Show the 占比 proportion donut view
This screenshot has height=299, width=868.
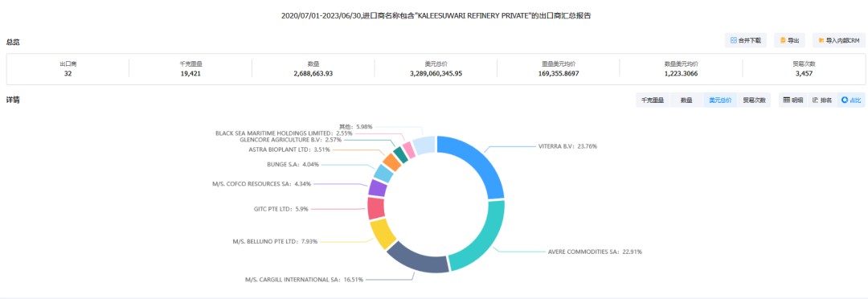851,100
